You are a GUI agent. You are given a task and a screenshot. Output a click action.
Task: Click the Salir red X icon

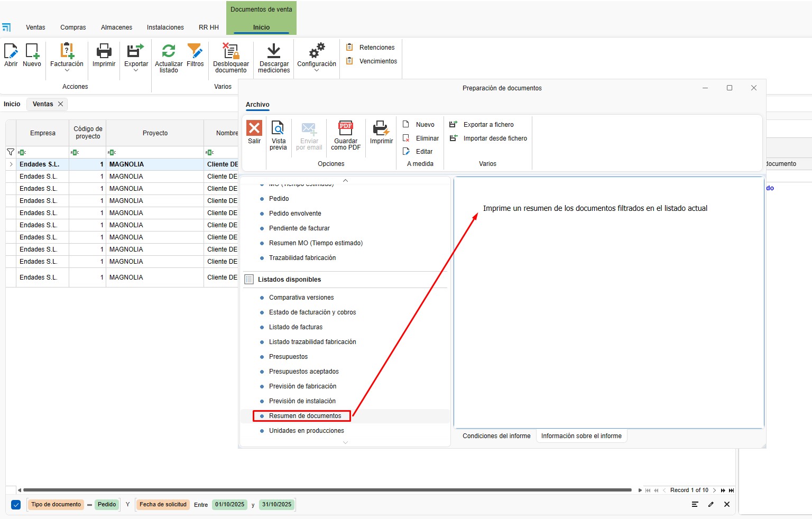[x=254, y=128]
